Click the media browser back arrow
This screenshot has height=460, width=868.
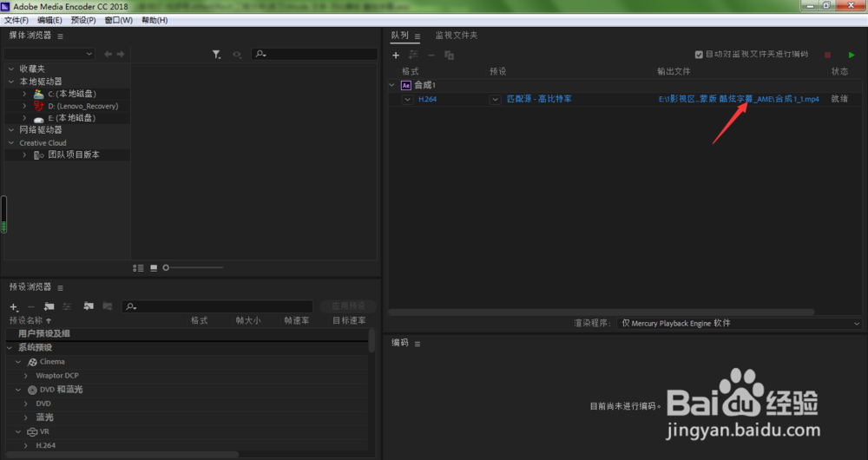pos(108,55)
